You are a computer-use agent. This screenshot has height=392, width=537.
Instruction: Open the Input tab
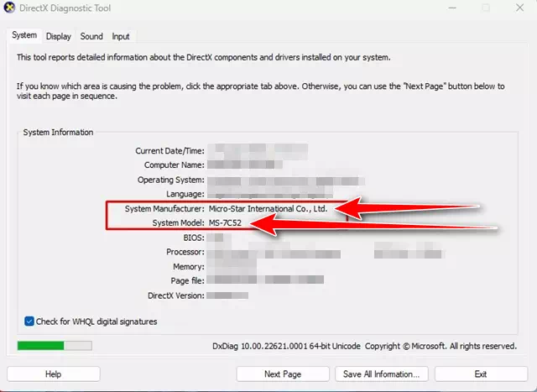coord(121,36)
